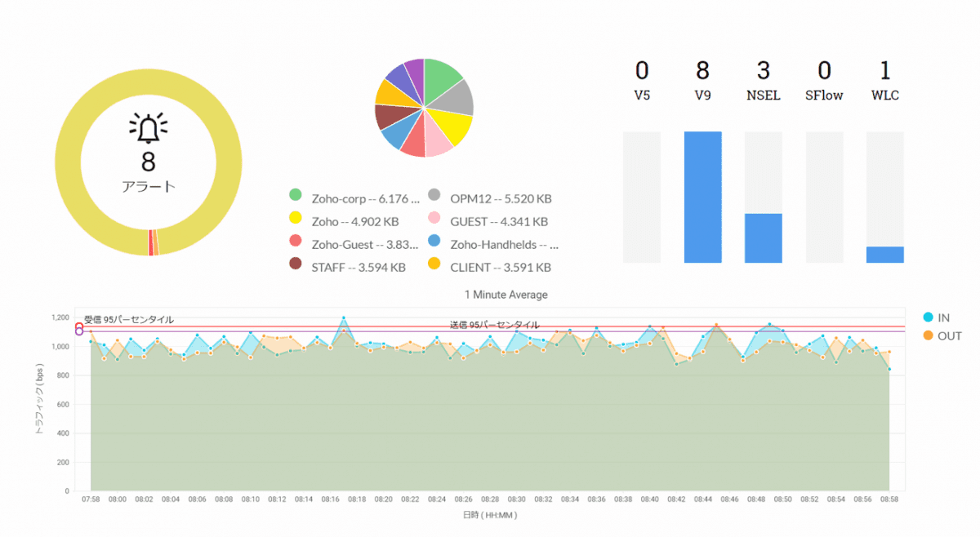Click the 送信 95パーセンタイル label
Image resolution: width=980 pixels, height=537 pixels.
click(x=493, y=324)
